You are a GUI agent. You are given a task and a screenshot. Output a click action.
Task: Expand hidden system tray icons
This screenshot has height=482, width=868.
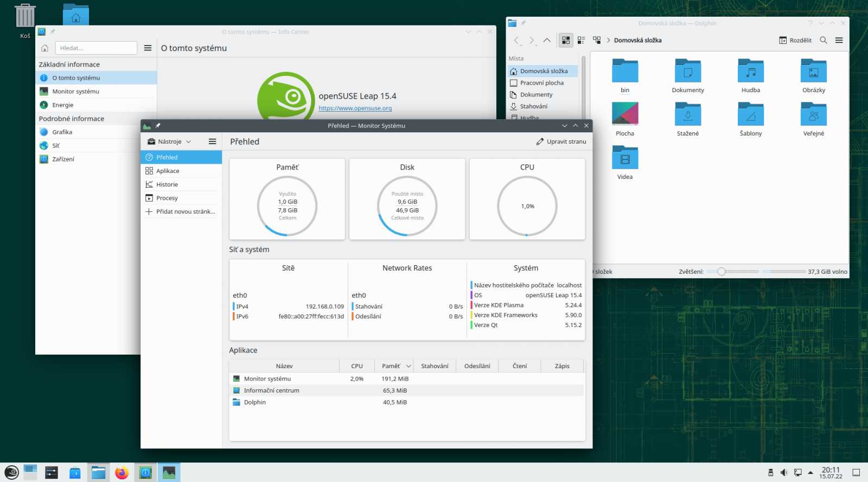point(810,473)
